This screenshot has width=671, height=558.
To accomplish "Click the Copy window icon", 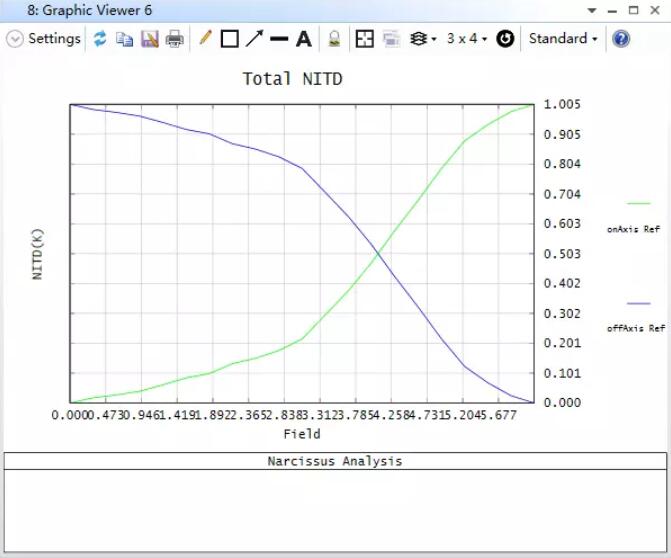I will (x=125, y=39).
